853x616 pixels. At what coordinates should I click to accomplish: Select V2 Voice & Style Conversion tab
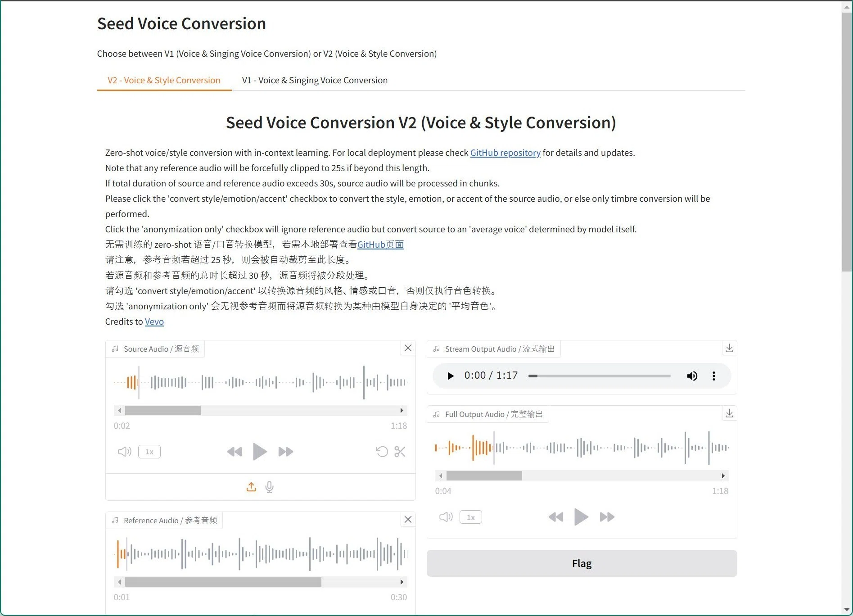(164, 80)
